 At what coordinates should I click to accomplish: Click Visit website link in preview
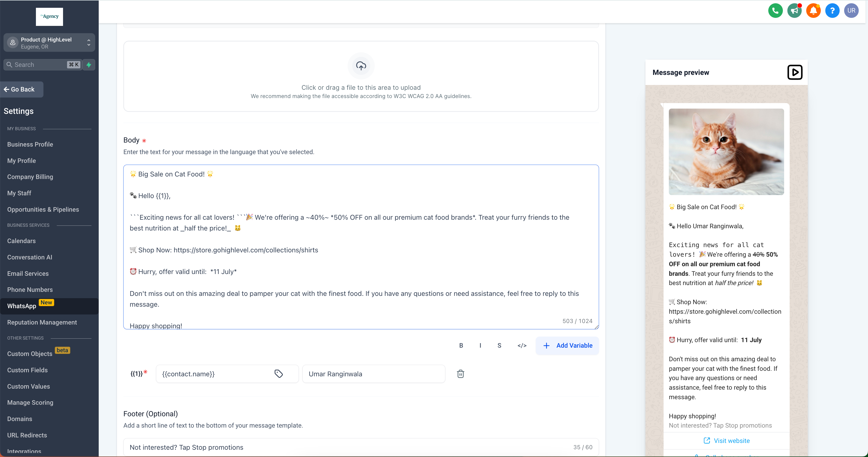click(726, 441)
